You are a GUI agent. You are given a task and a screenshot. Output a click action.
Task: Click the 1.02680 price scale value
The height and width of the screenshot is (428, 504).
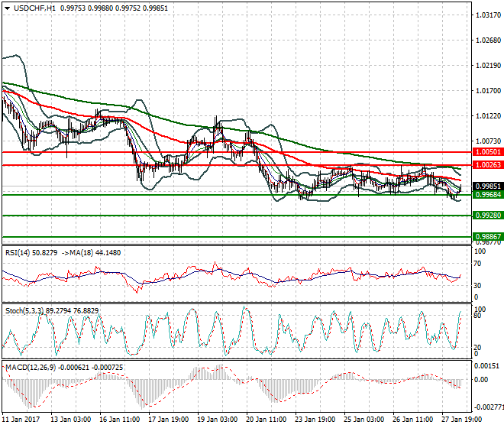(488, 41)
